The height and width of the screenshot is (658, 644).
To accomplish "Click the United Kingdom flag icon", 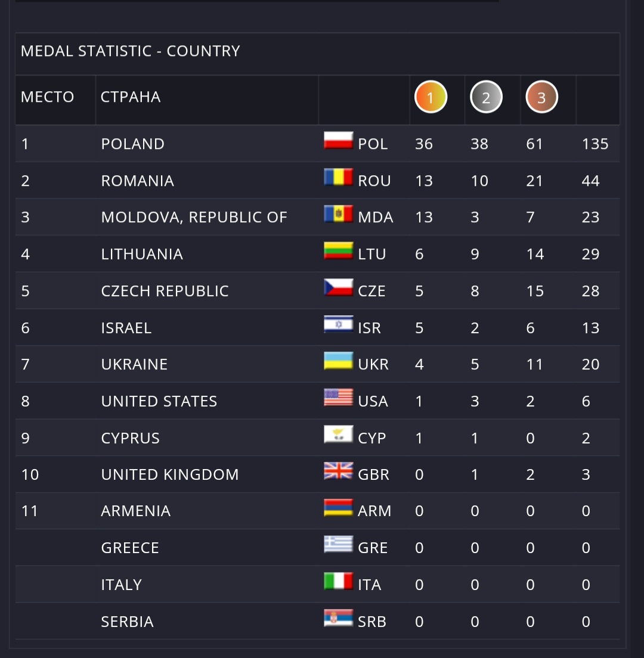I will pyautogui.click(x=338, y=471).
